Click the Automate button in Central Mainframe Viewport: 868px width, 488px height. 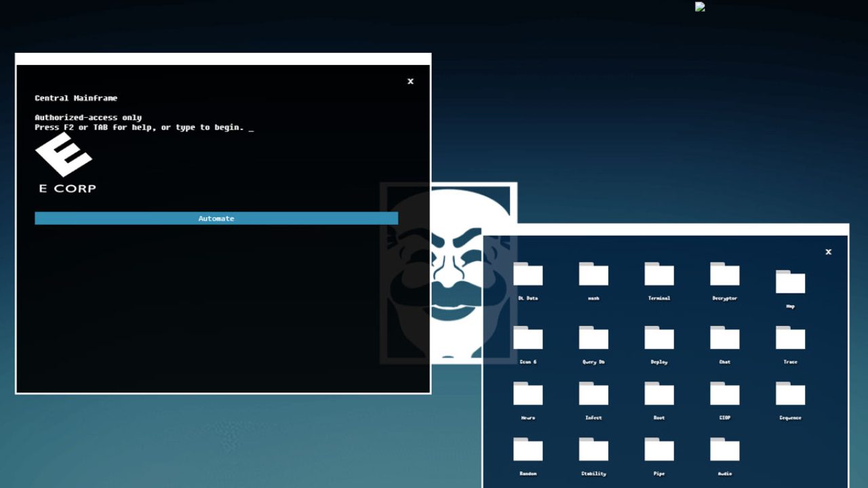pos(216,218)
